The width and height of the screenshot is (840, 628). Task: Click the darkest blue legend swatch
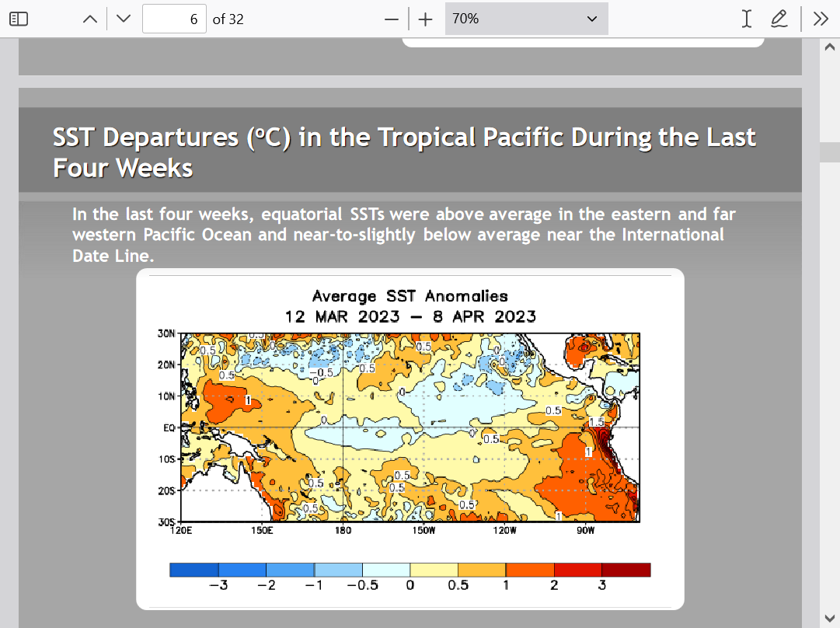[194, 570]
